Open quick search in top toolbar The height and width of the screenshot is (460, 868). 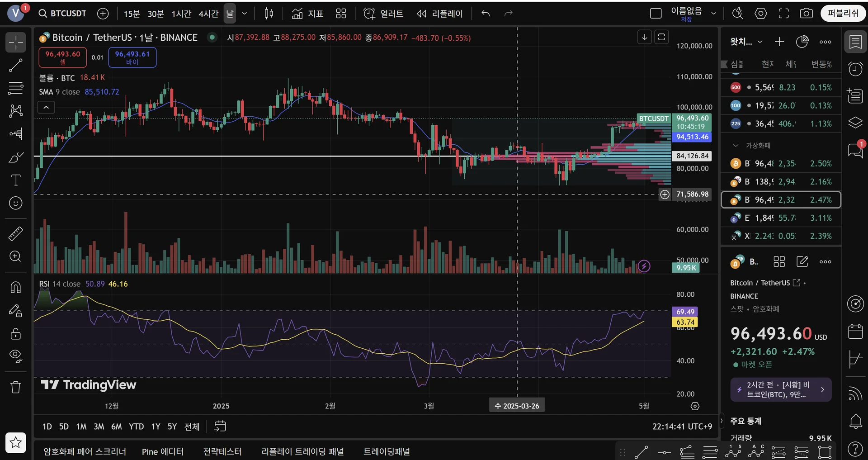pyautogui.click(x=737, y=14)
